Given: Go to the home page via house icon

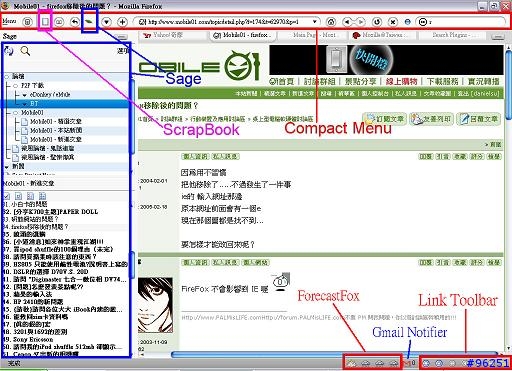Looking at the screenshot, I should point(331,22).
